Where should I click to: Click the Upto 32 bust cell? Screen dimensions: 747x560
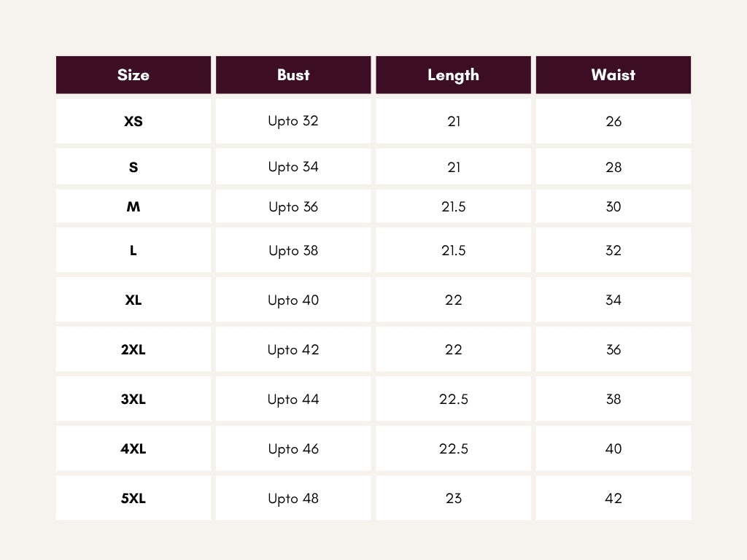pyautogui.click(x=293, y=121)
